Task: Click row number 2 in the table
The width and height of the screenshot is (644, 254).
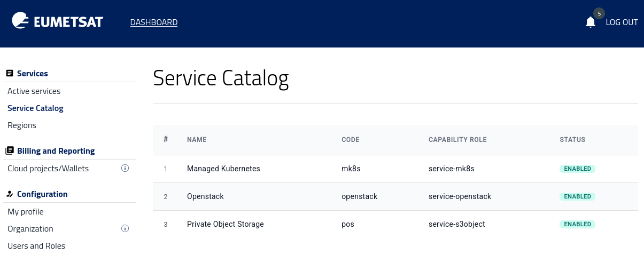Action: coord(166,197)
